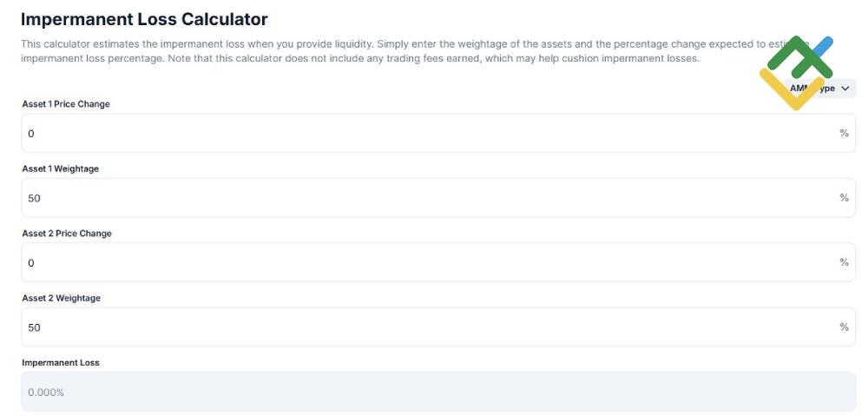Click the 0.000% result value
Viewport: 868px width, 416px height.
pyautogui.click(x=46, y=393)
